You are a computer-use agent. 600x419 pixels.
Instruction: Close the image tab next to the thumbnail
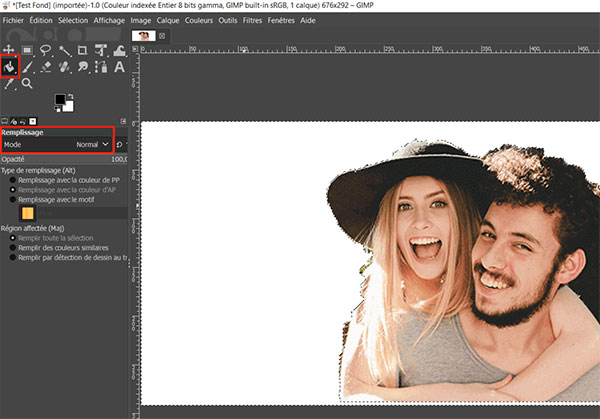pyautogui.click(x=162, y=35)
